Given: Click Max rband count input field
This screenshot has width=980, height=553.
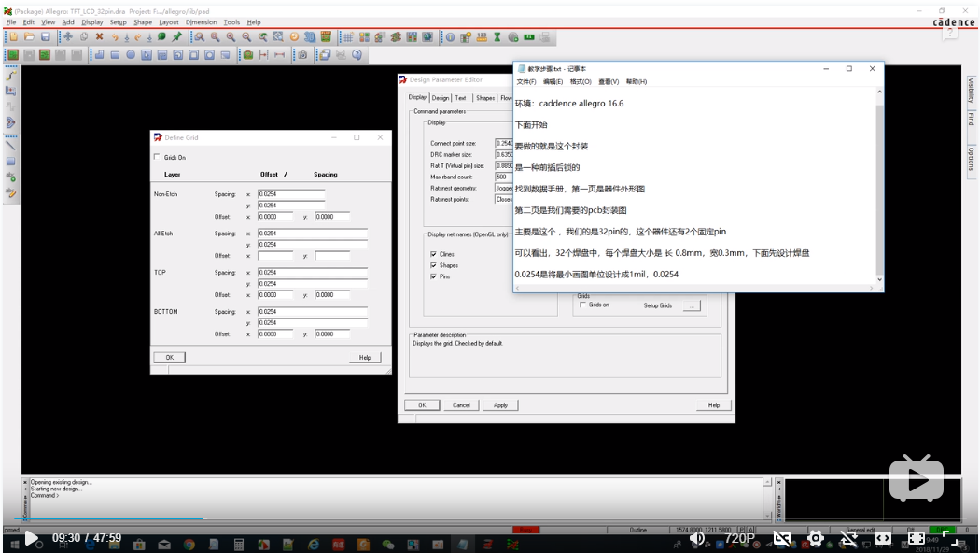Looking at the screenshot, I should (x=504, y=177).
